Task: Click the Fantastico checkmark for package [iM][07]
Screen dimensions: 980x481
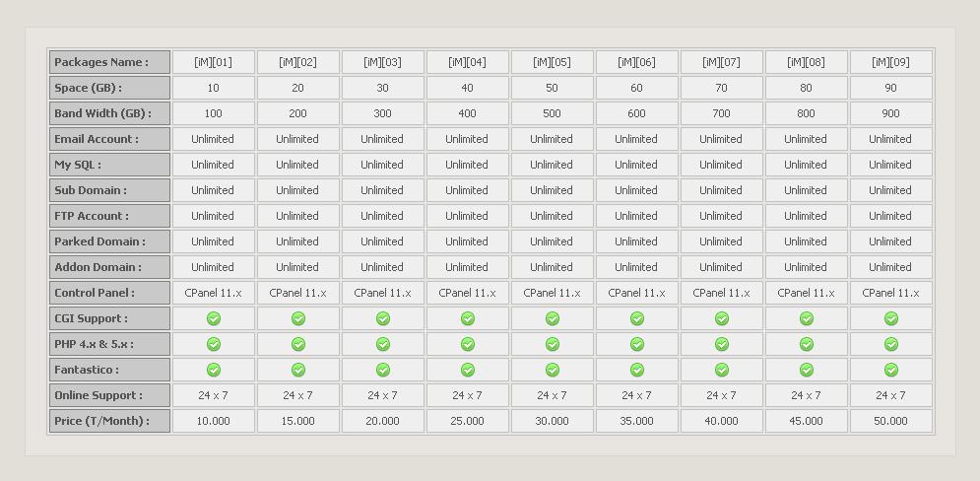Action: click(722, 370)
